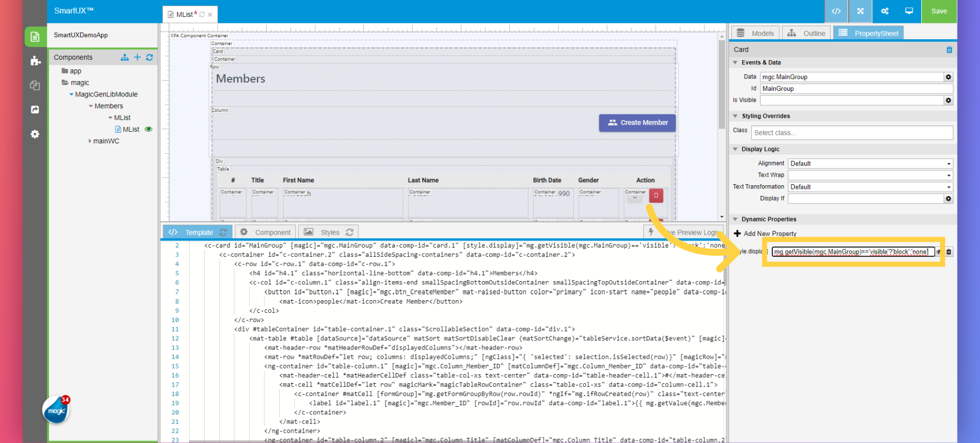Click the puzzle piece sidebar icon
Image resolution: width=980 pixels, height=443 pixels.
35,61
